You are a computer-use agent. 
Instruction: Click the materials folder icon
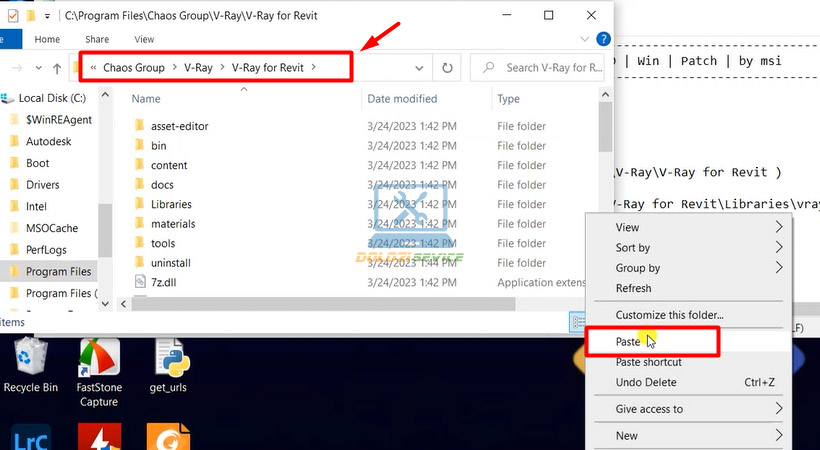click(139, 223)
